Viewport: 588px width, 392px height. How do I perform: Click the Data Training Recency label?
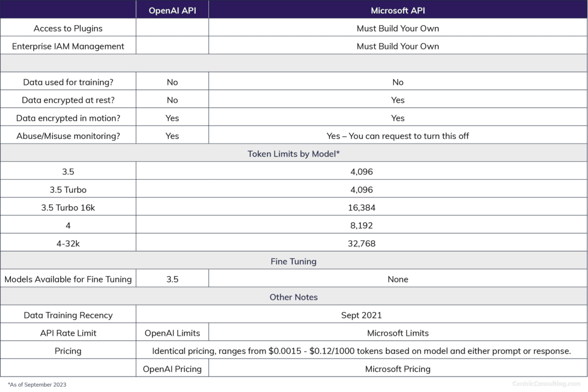[x=68, y=315]
